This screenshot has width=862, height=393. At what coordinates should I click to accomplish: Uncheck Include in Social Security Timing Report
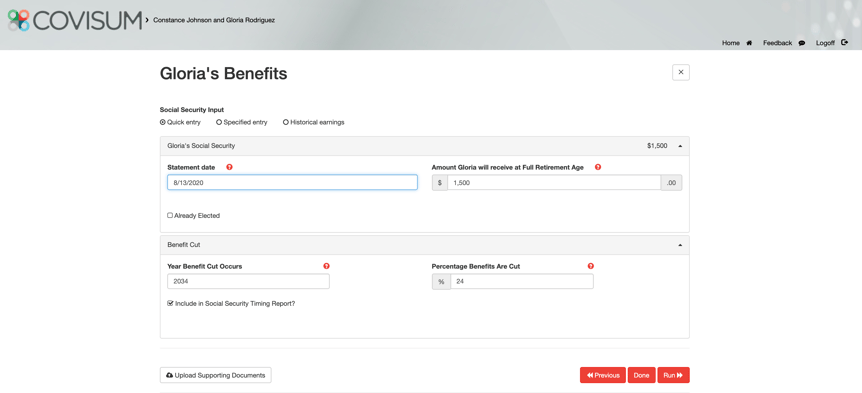[170, 303]
